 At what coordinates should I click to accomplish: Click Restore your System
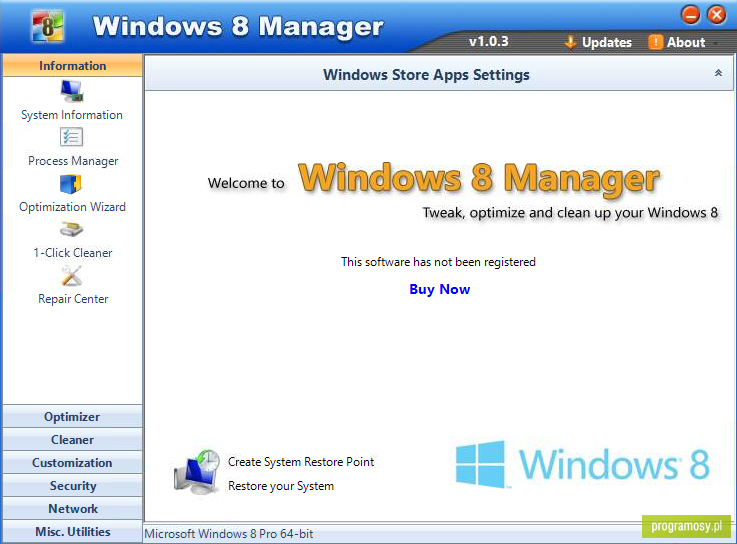pos(281,486)
